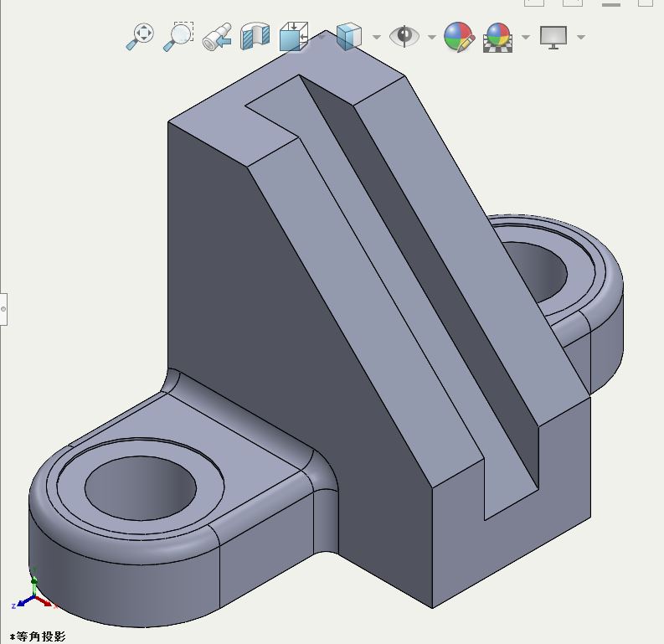Activate the Section View tool
The width and height of the screenshot is (664, 644).
(x=255, y=36)
